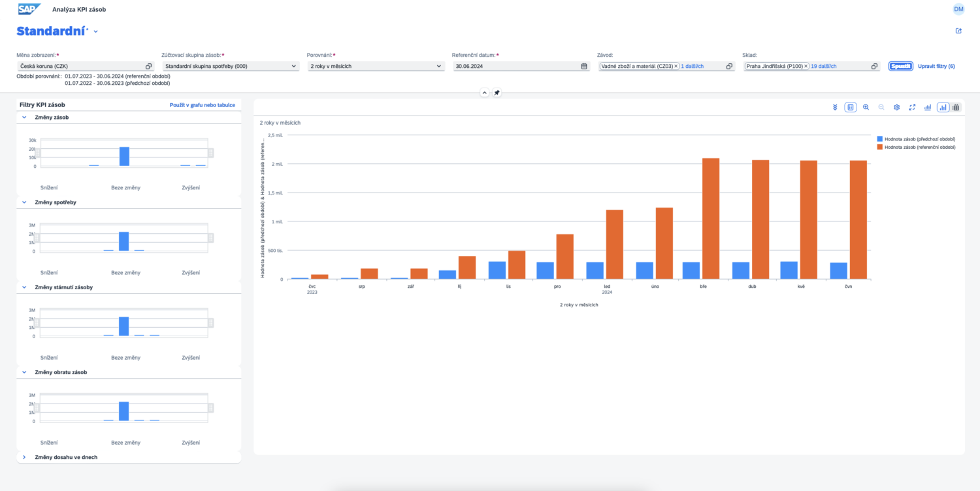The width and height of the screenshot is (980, 491).
Task: Click the zoom in chart icon
Action: coord(866,107)
